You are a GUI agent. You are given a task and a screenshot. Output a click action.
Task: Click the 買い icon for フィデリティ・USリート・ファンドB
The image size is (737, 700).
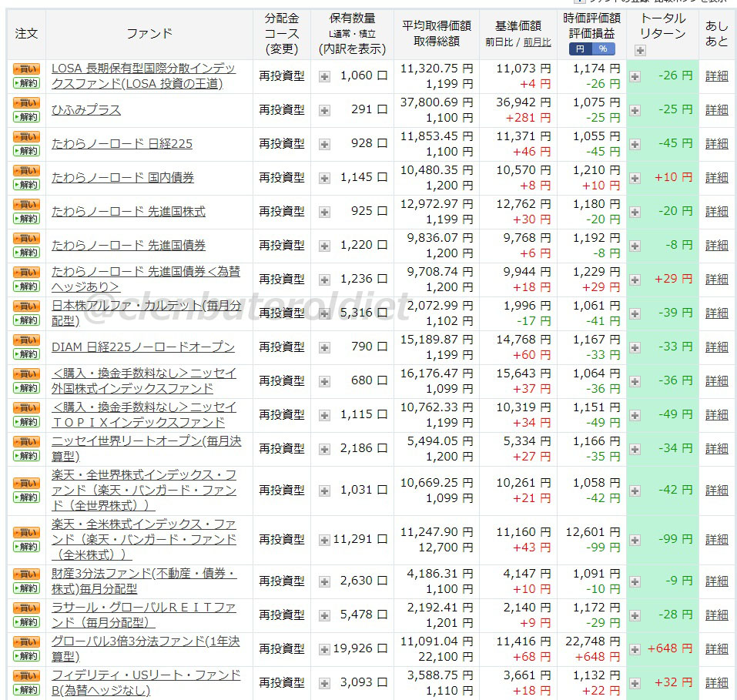tap(25, 676)
